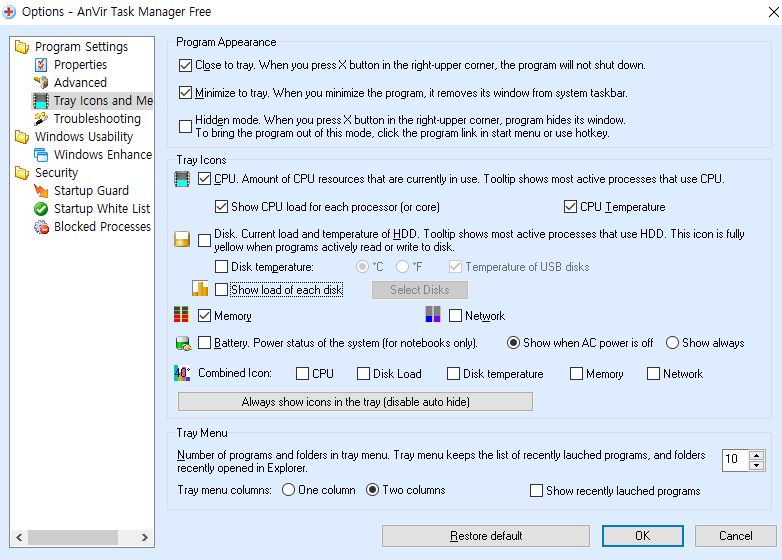Toggle Show CPU load for each processor

click(x=221, y=206)
